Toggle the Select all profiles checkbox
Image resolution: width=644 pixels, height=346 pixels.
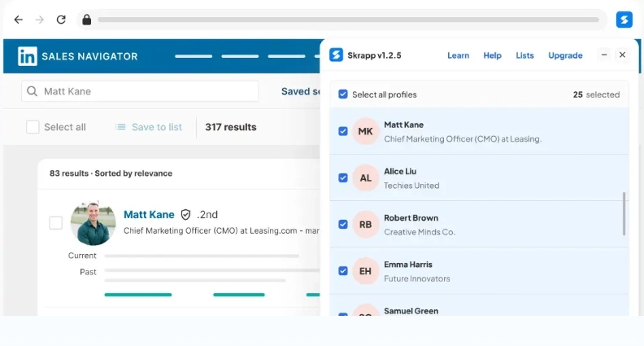(x=343, y=94)
